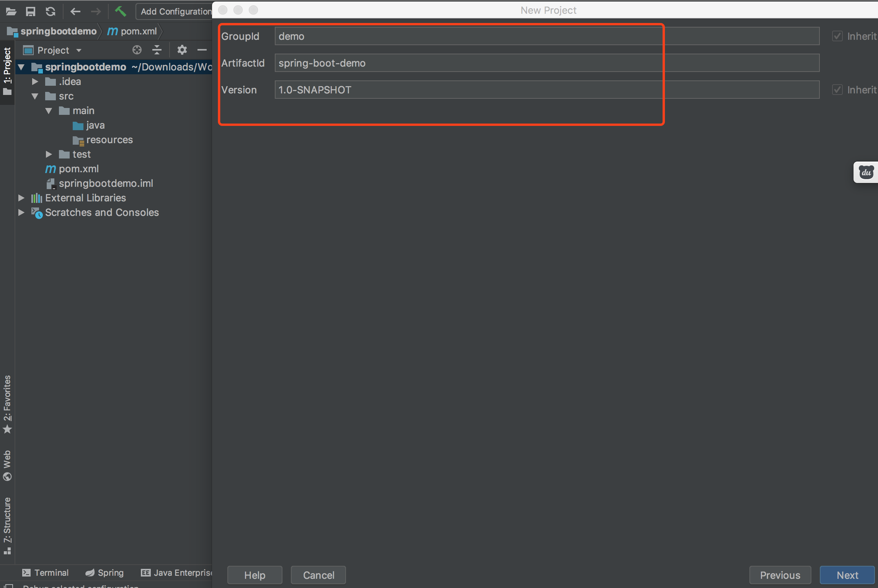Screen dimensions: 878x588
Task: Click the Synchronize refresh icon
Action: click(51, 11)
